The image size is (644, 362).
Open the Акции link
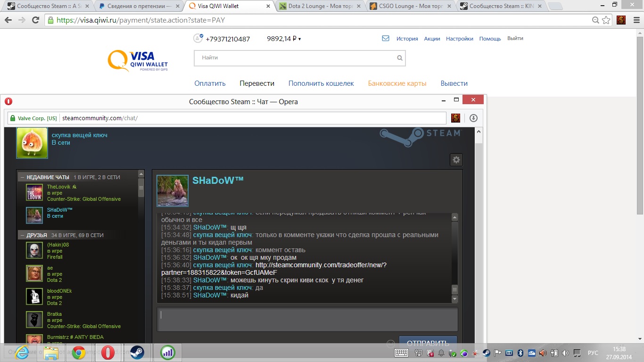tap(432, 39)
